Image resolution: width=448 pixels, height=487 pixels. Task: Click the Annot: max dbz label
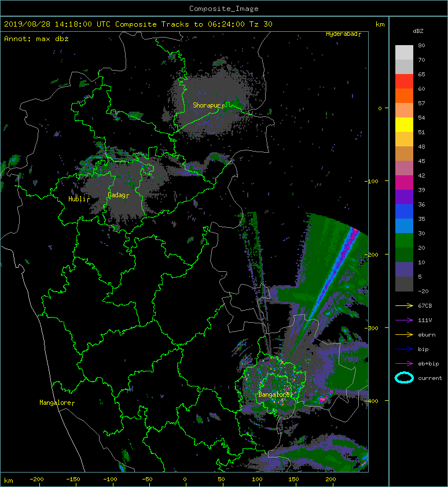(x=36, y=39)
